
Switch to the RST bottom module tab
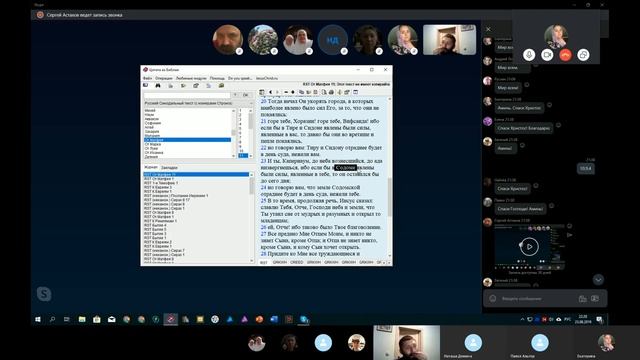point(264,262)
